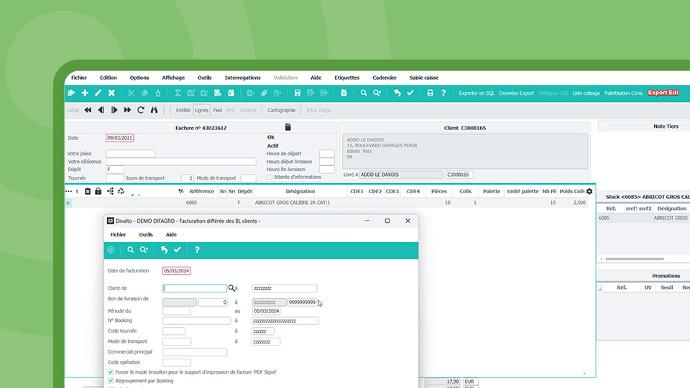Viewport: 690px width, 388px height.
Task: Click the binoculars search icon
Action: pos(154,110)
